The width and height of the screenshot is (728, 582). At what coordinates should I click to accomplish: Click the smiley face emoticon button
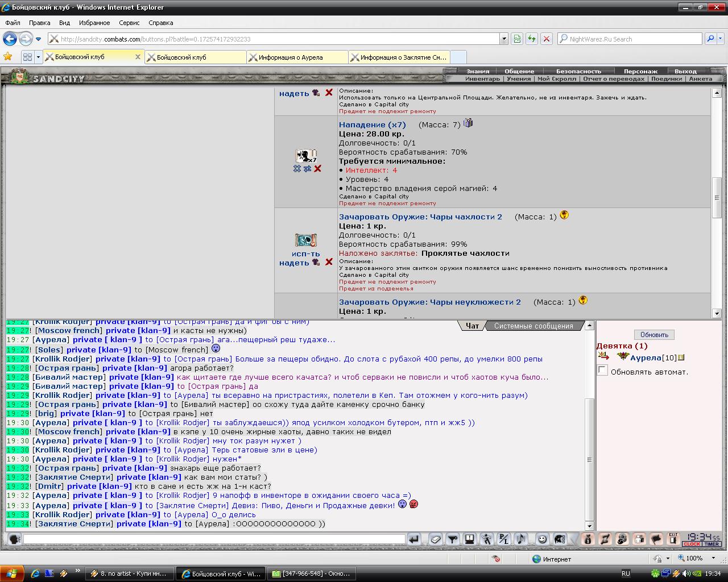tap(543, 539)
